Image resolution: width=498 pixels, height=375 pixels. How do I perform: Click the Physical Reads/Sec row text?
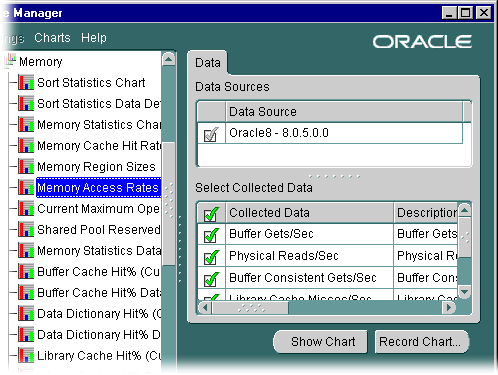pos(284,256)
